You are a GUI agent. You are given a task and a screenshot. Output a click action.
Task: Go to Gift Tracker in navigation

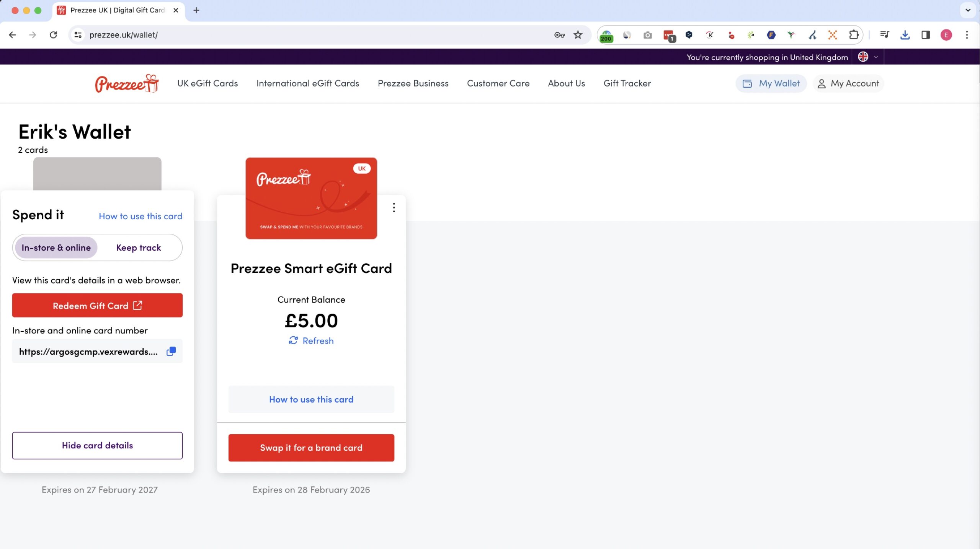point(627,83)
